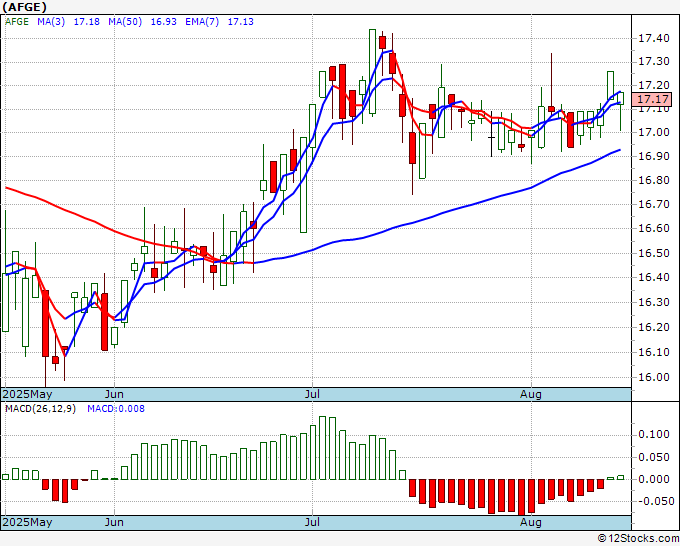The image size is (680, 546).
Task: Click Aug on the MACD panel date axis
Action: click(x=531, y=522)
